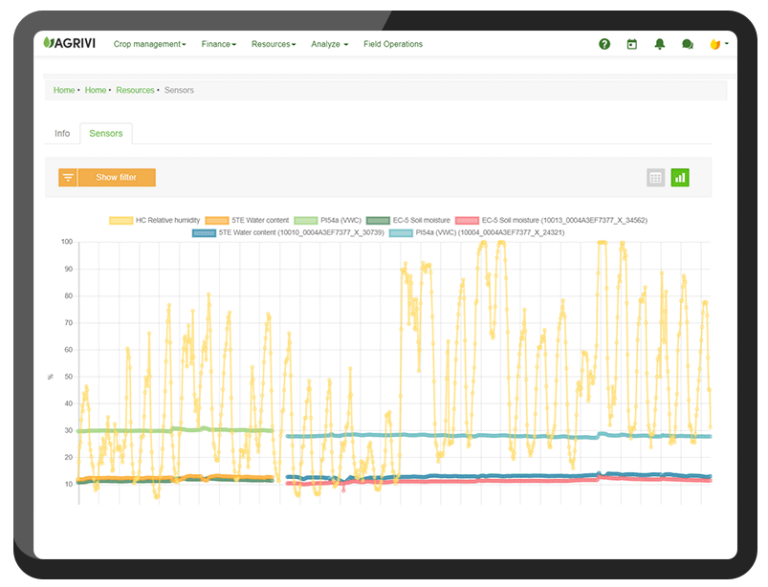Viewport: 768px width, 587px height.
Task: Toggle light green PI54a (VWC) legend swatch
Action: (x=306, y=220)
